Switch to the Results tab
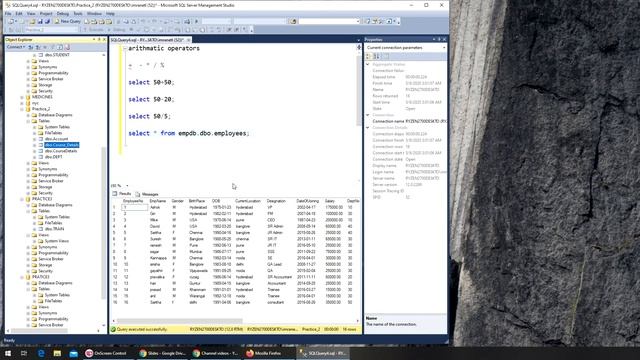 pos(122,194)
